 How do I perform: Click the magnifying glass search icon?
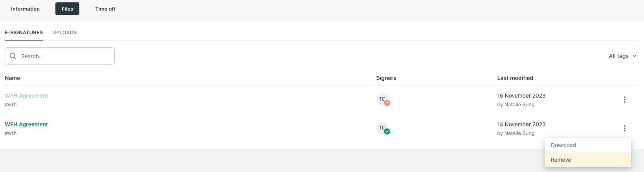point(13,56)
